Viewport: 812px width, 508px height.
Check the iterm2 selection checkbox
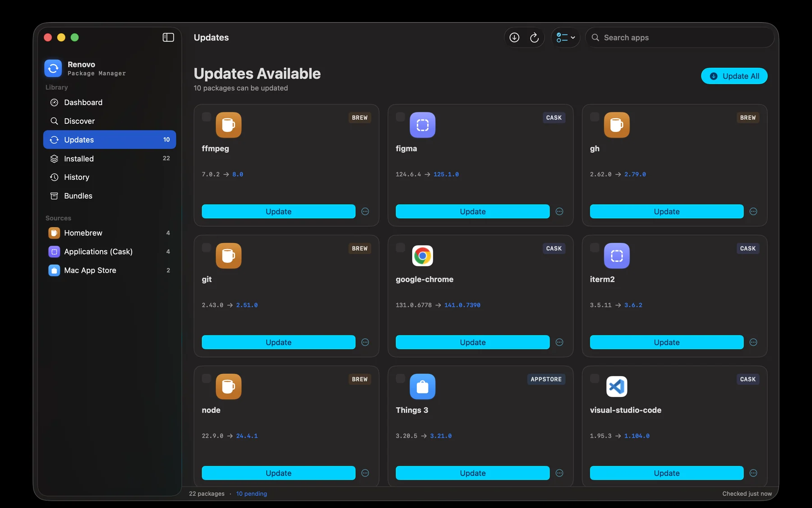pos(595,248)
